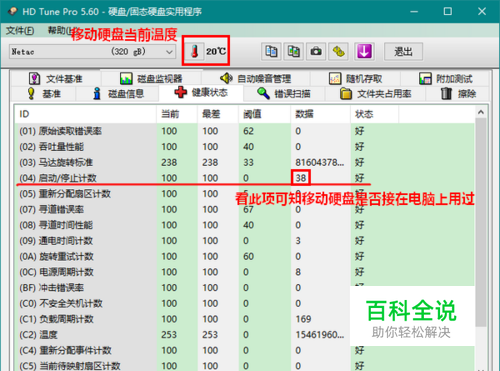This screenshot has width=500, height=371.
Task: Select row (0C) 电源周期计数
Action: (245, 272)
